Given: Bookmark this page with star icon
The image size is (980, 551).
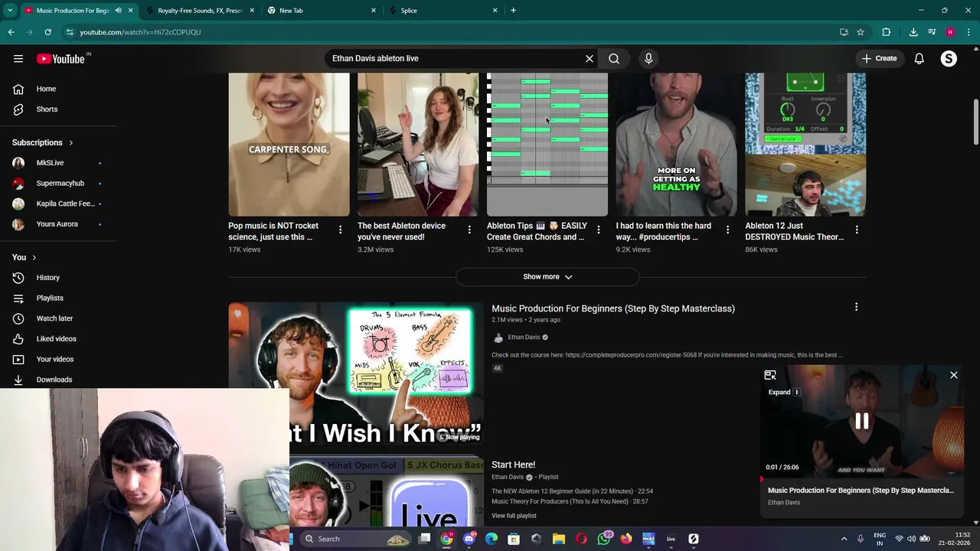Looking at the screenshot, I should [861, 32].
